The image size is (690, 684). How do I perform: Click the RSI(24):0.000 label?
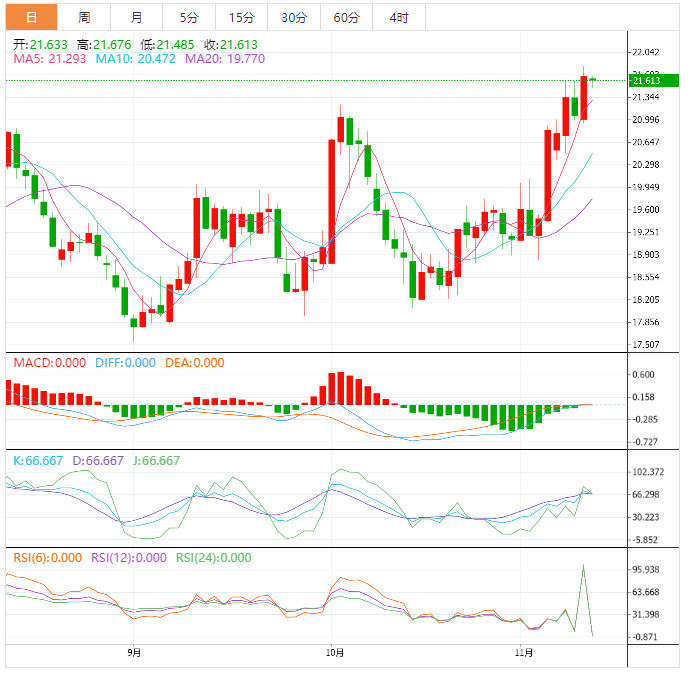click(214, 558)
